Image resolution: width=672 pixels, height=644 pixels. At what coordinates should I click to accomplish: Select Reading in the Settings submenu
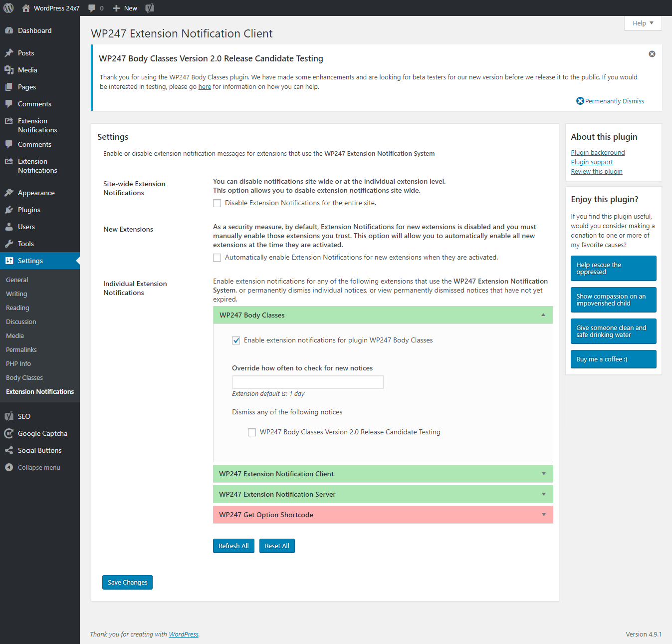(x=17, y=308)
